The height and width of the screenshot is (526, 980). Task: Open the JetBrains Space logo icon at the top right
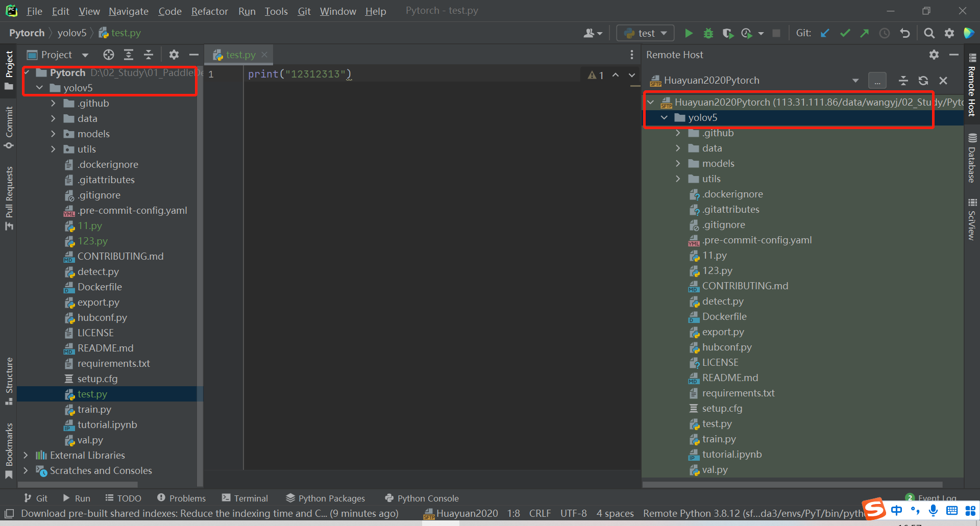click(969, 33)
